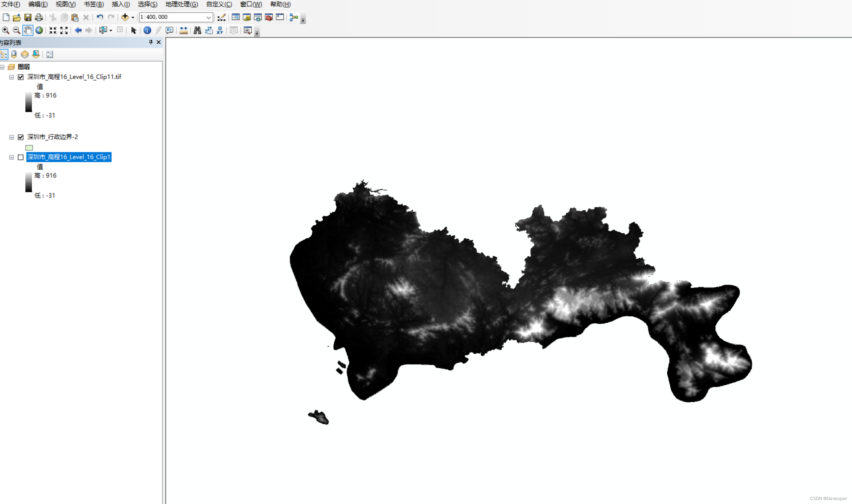
Task: Click the Save map document icon
Action: pos(28,17)
